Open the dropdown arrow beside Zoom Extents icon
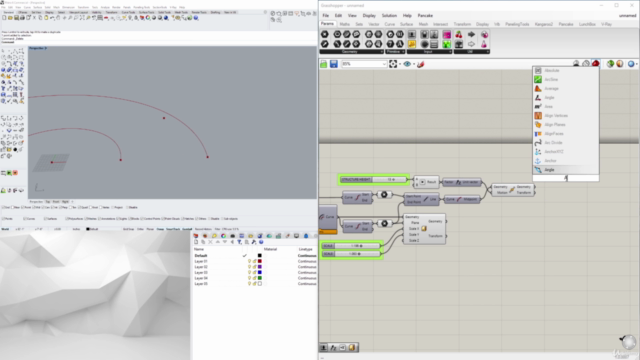 coord(400,64)
